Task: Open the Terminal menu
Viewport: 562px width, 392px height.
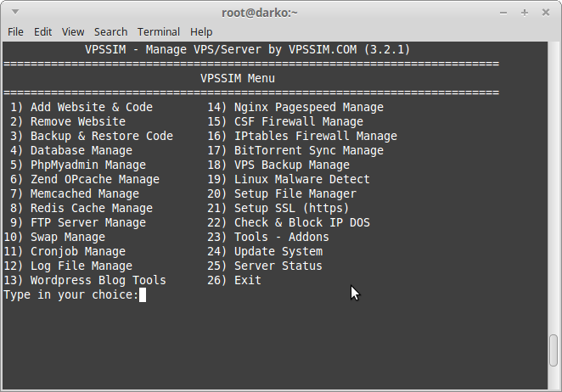Action: click(159, 32)
